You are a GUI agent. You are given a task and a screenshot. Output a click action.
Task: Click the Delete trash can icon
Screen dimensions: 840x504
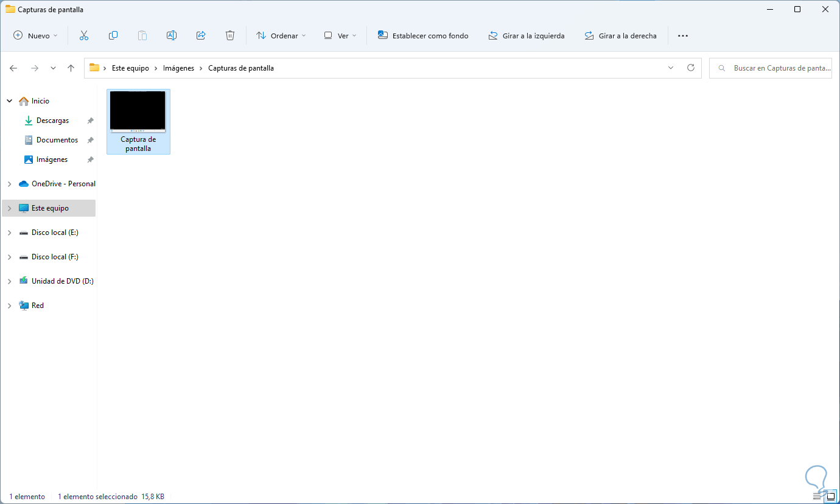coord(230,36)
